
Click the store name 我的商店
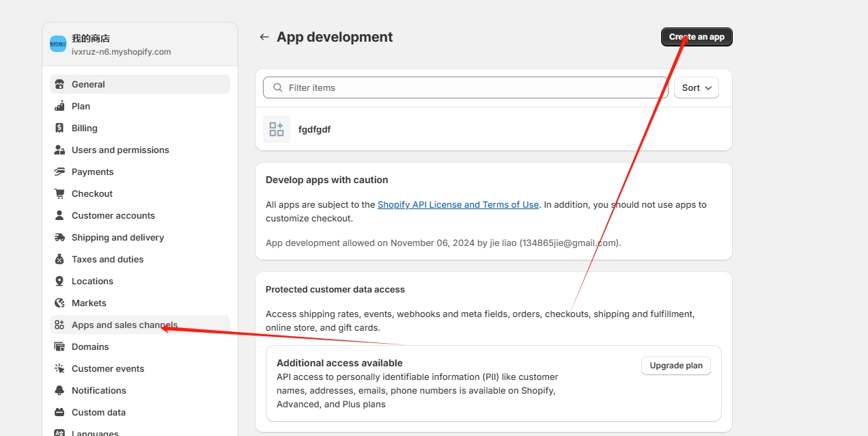tap(91, 38)
